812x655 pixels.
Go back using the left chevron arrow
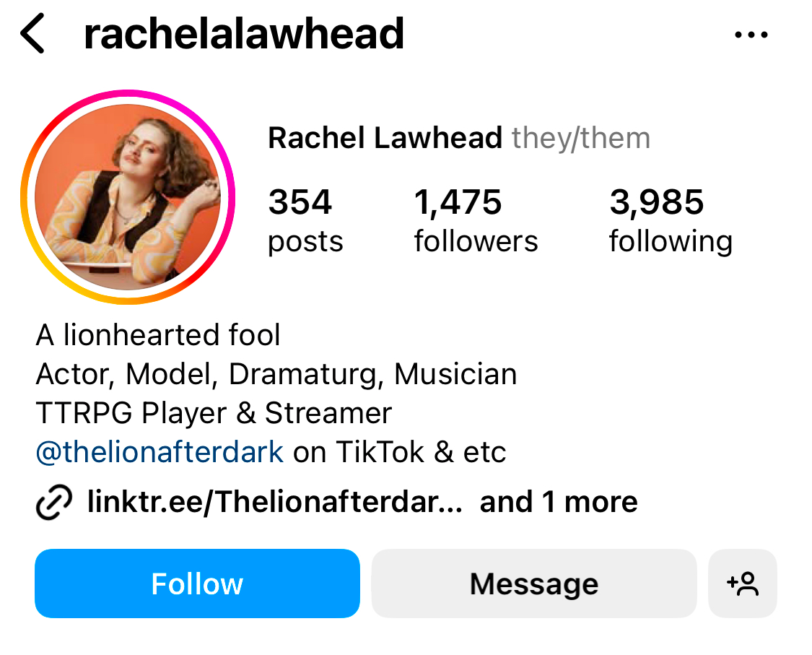coord(32,34)
